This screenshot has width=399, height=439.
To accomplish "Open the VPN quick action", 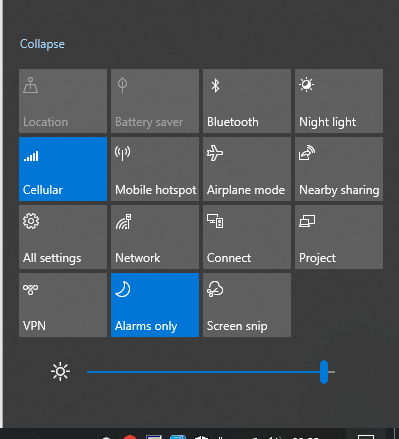I will click(x=63, y=305).
